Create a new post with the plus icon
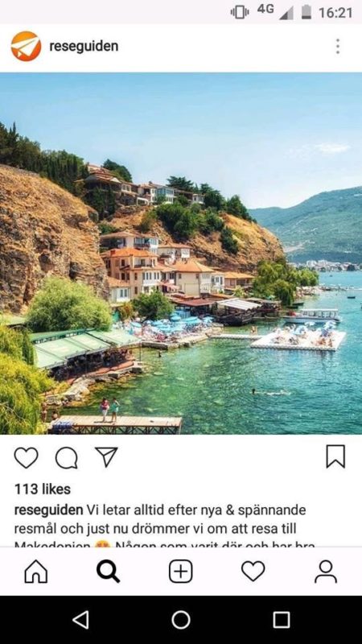 click(x=180, y=572)
